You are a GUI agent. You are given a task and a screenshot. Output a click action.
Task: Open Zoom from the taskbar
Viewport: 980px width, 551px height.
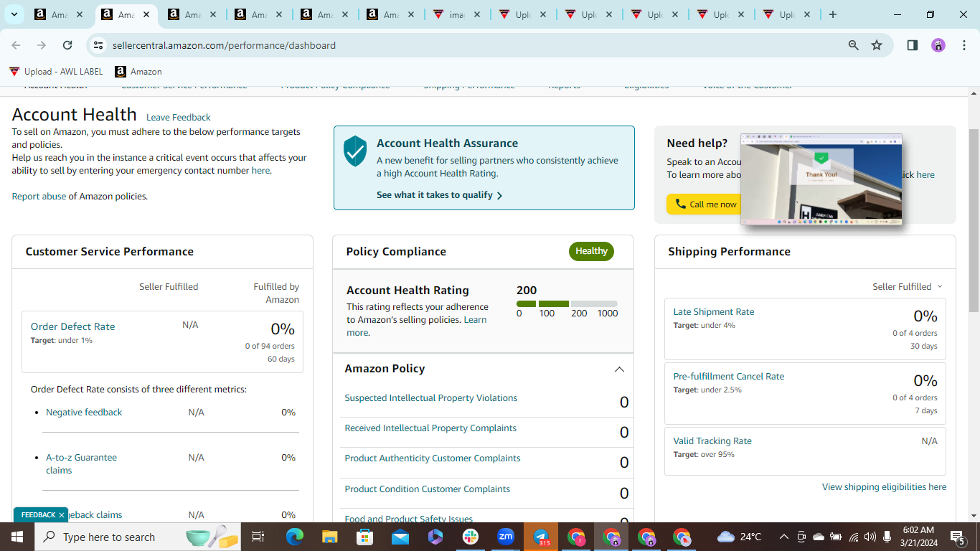click(506, 537)
